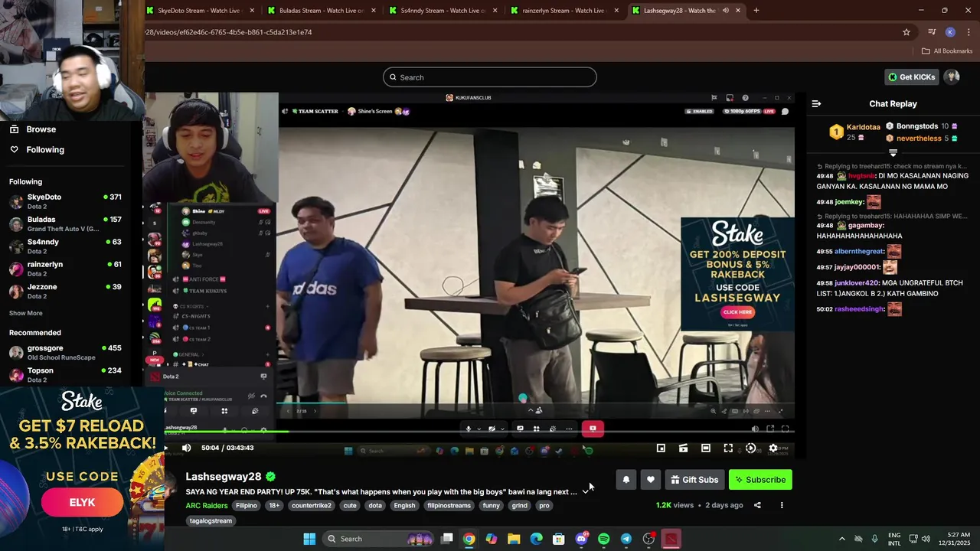Select the tagalogstream tag
The image size is (980, 551).
click(211, 521)
